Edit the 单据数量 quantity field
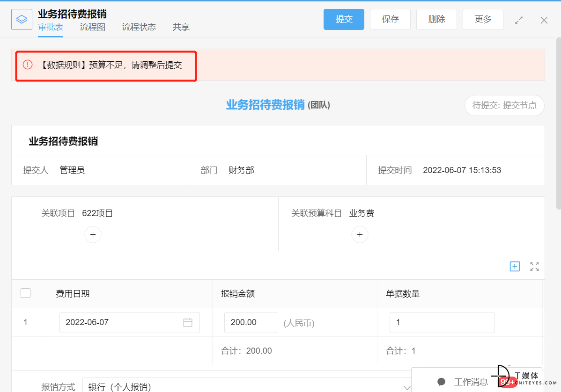561x392 pixels. (442, 322)
